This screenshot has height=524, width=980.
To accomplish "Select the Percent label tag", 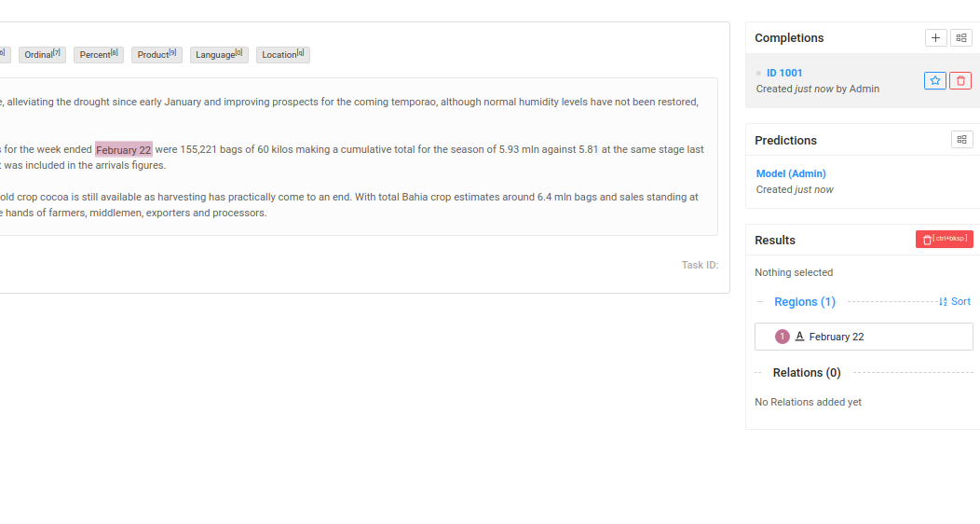I will pyautogui.click(x=98, y=55).
